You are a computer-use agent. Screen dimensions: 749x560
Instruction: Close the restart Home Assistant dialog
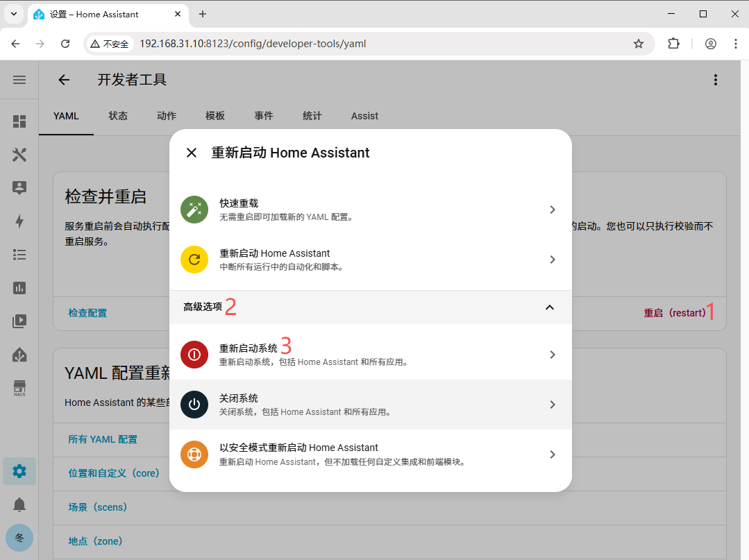(192, 153)
